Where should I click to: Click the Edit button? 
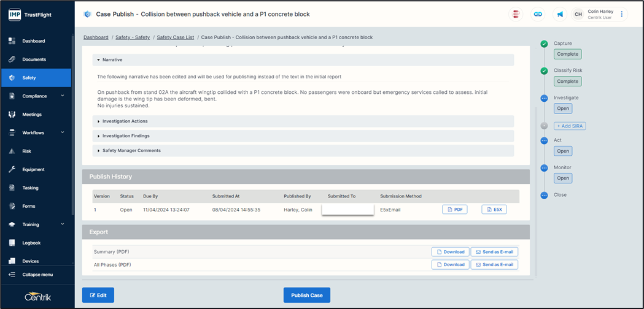98,295
